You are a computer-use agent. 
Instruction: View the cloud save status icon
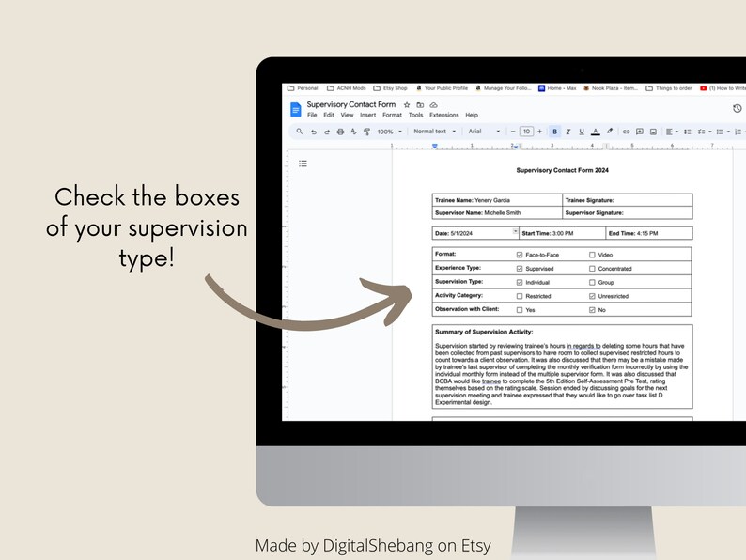click(x=433, y=104)
